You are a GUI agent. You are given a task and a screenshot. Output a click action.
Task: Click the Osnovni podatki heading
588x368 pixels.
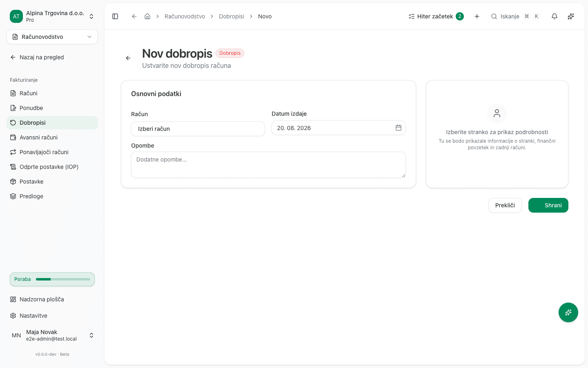(156, 94)
